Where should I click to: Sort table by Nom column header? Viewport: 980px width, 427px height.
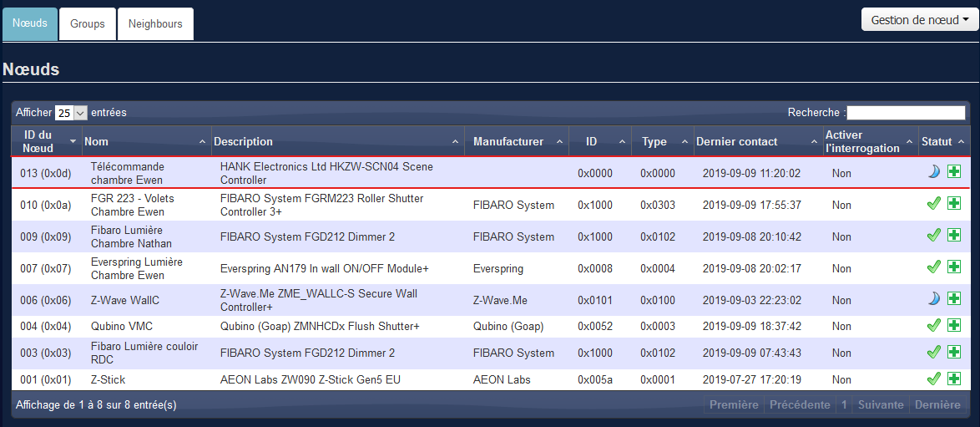[x=147, y=141]
